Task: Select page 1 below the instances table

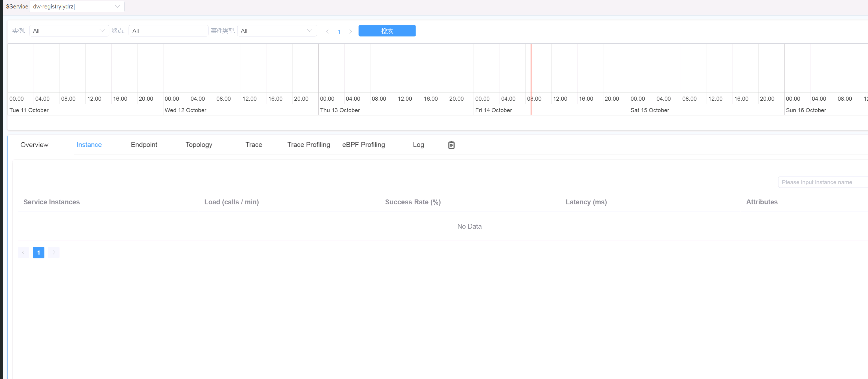Action: [38, 252]
